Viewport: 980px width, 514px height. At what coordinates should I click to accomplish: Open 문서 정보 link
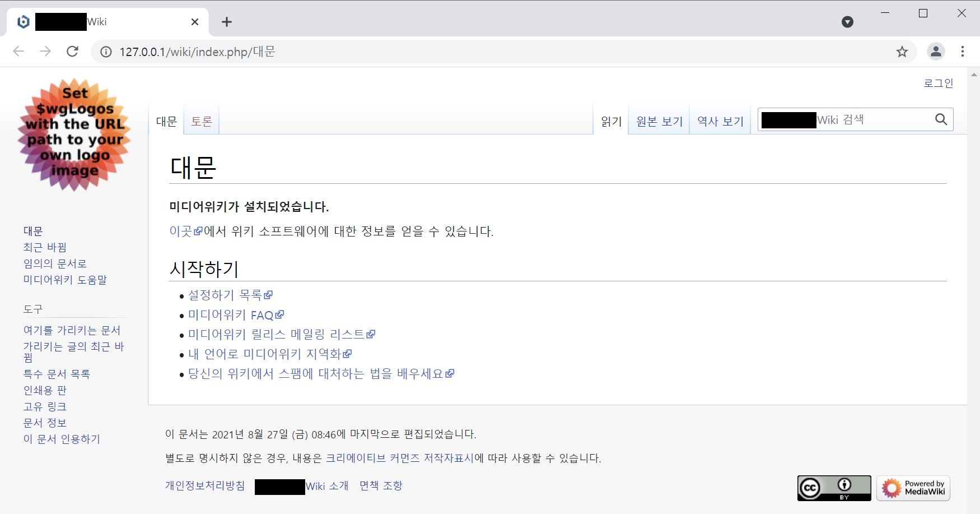coord(45,423)
